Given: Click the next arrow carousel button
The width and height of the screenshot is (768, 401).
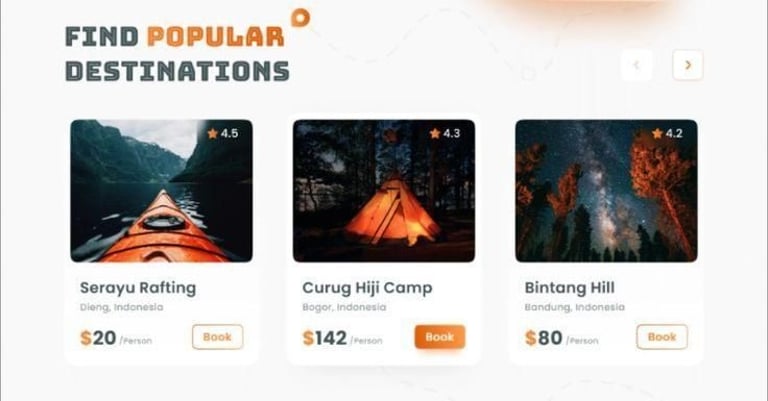Looking at the screenshot, I should pos(688,65).
